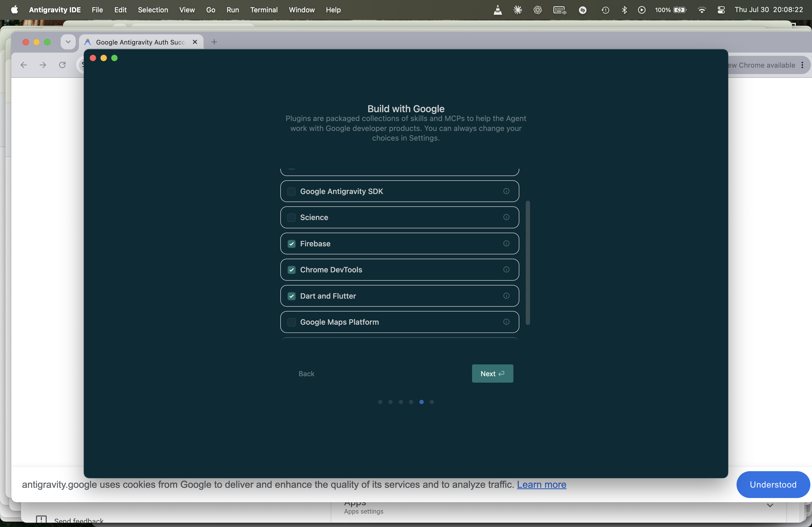The height and width of the screenshot is (527, 812).
Task: Select the Science plugin label
Action: pos(314,217)
